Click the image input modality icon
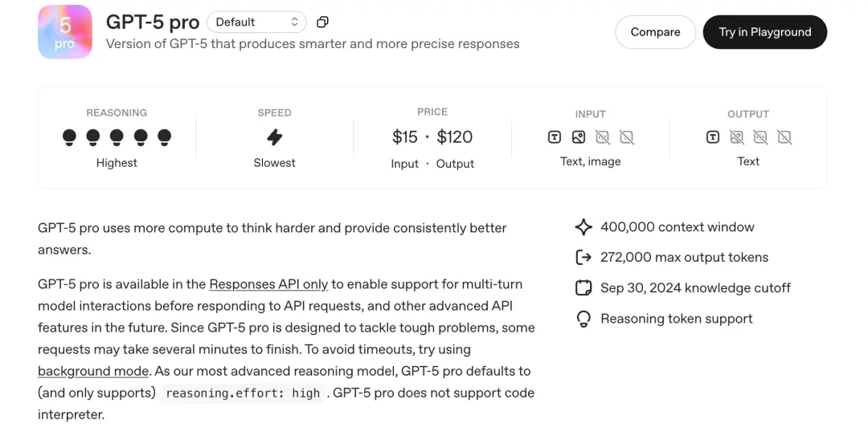Viewport: 868px width, 444px height. tap(579, 137)
